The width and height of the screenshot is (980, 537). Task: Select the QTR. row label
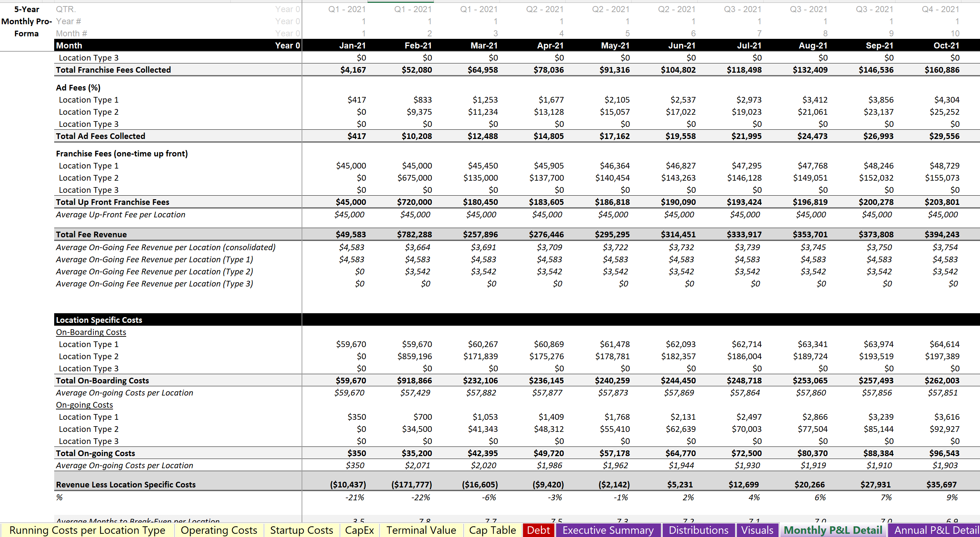tap(66, 9)
